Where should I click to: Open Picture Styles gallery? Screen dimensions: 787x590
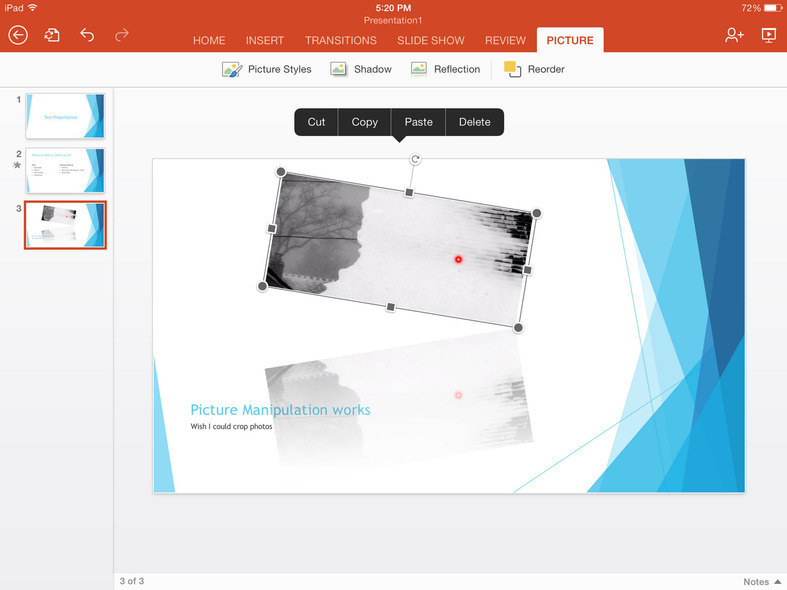267,69
